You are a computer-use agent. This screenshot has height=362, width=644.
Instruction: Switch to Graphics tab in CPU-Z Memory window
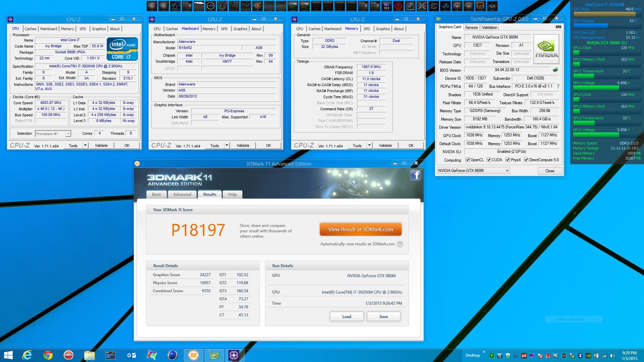(x=383, y=29)
